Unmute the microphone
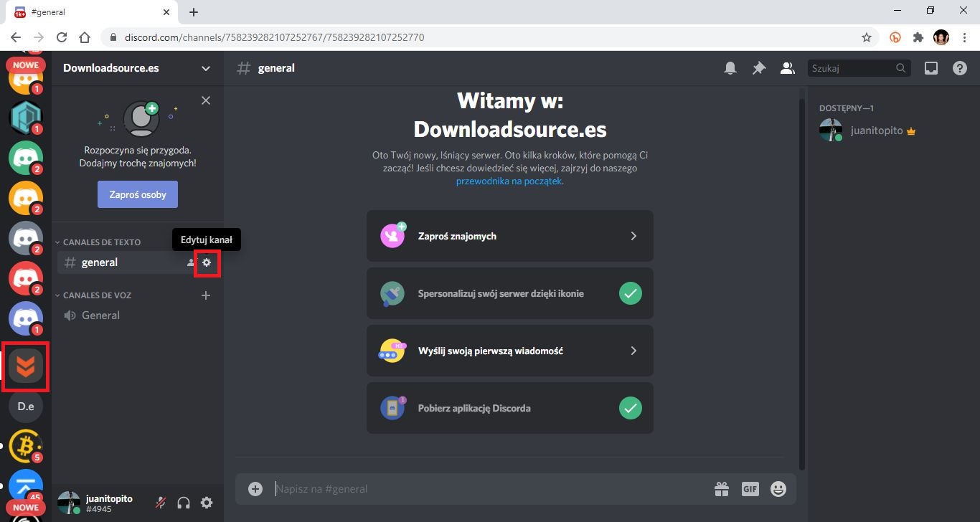The width and height of the screenshot is (980, 522). (x=161, y=503)
